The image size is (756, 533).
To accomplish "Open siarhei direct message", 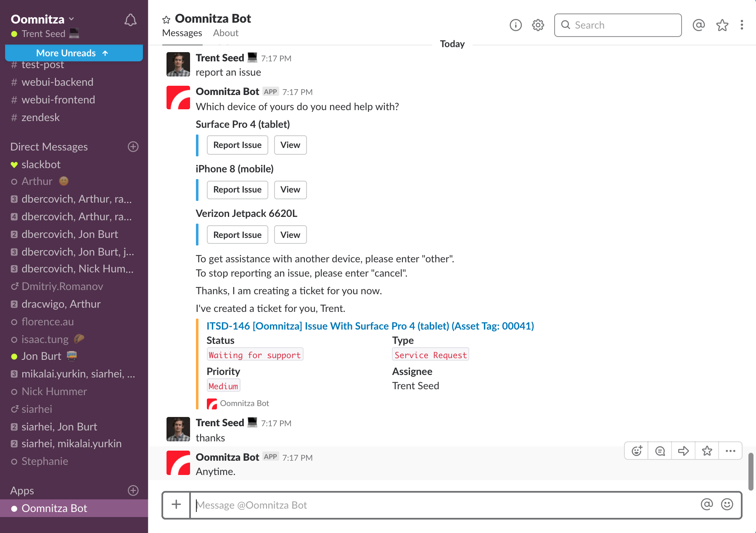I will point(74,409).
